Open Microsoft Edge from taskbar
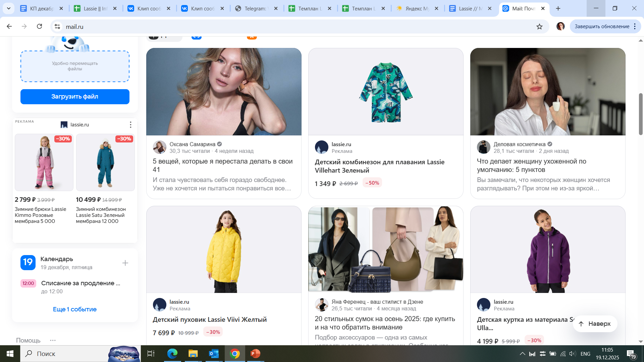The image size is (644, 362). click(172, 354)
